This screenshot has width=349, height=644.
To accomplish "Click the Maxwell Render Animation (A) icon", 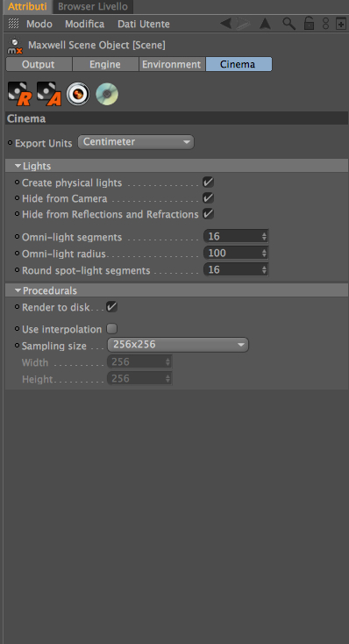I will pyautogui.click(x=49, y=94).
